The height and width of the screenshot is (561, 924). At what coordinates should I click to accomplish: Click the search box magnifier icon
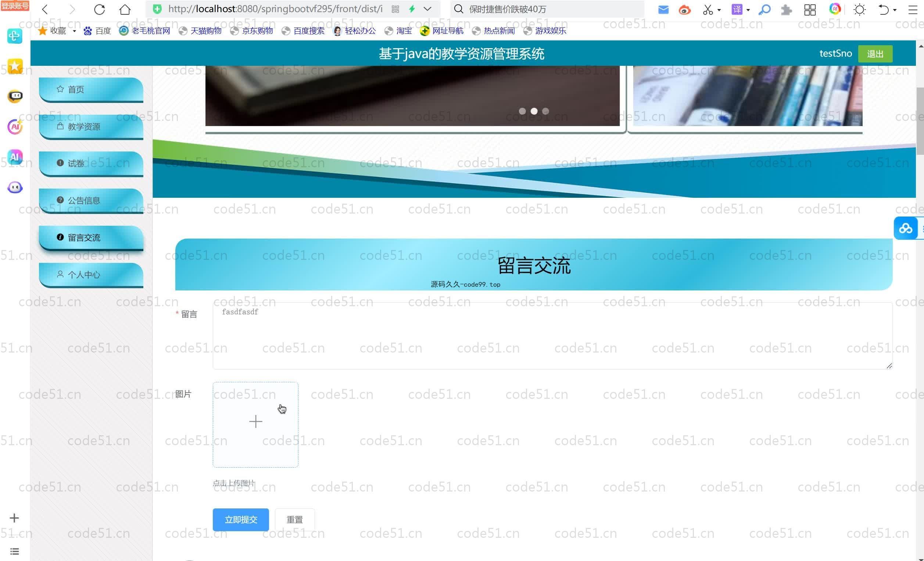tap(458, 9)
